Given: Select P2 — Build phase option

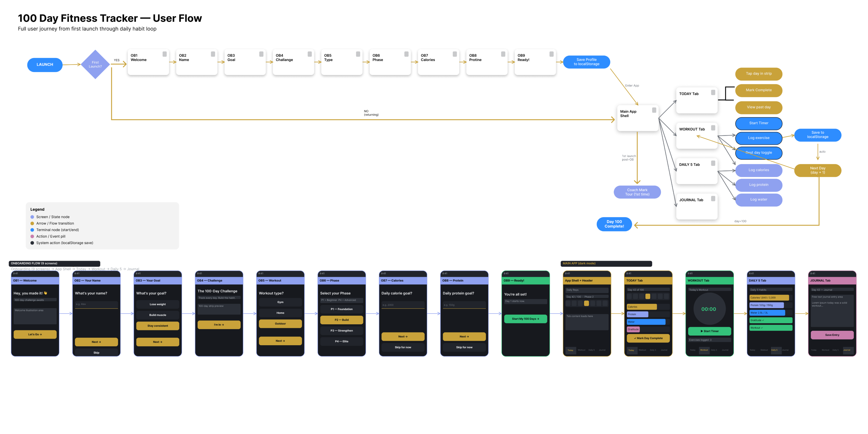Looking at the screenshot, I should coord(342,320).
